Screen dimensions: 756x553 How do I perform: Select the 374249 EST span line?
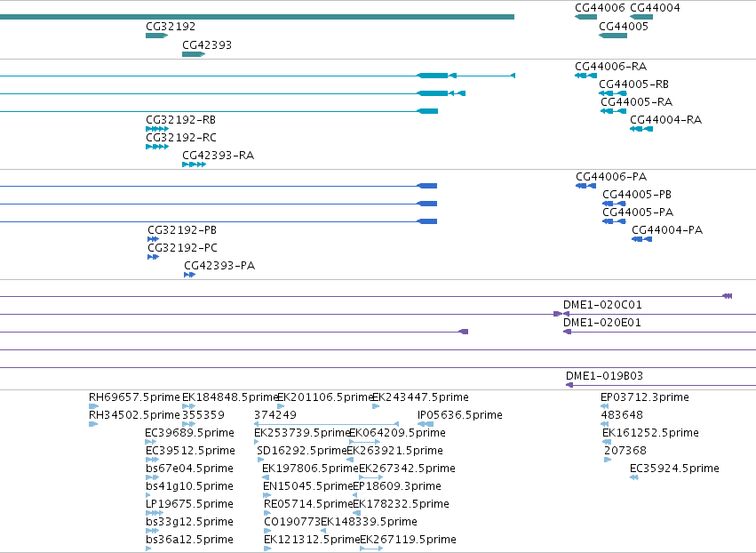[326, 424]
